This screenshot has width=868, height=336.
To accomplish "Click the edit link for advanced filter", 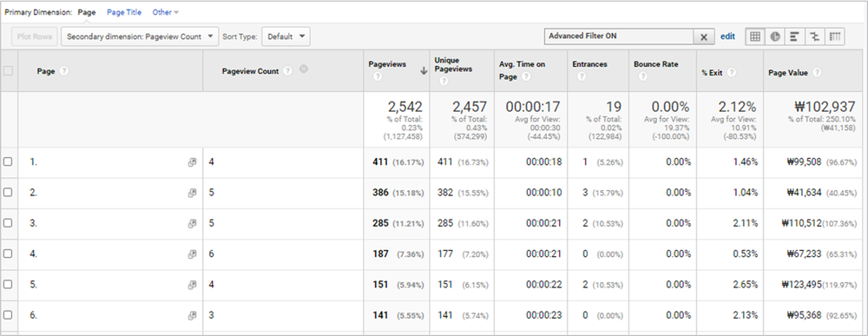I will coord(728,36).
